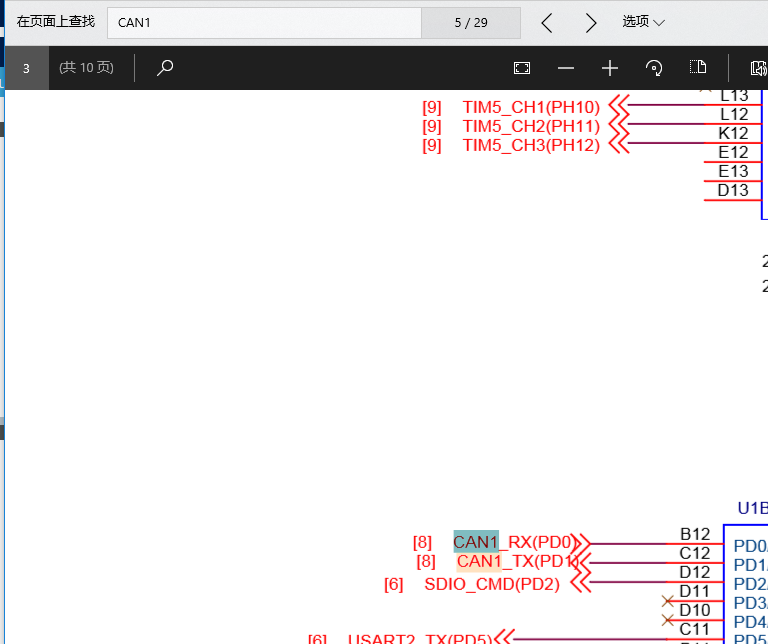The height and width of the screenshot is (644, 768).
Task: Click pin label D11
Action: tap(695, 591)
